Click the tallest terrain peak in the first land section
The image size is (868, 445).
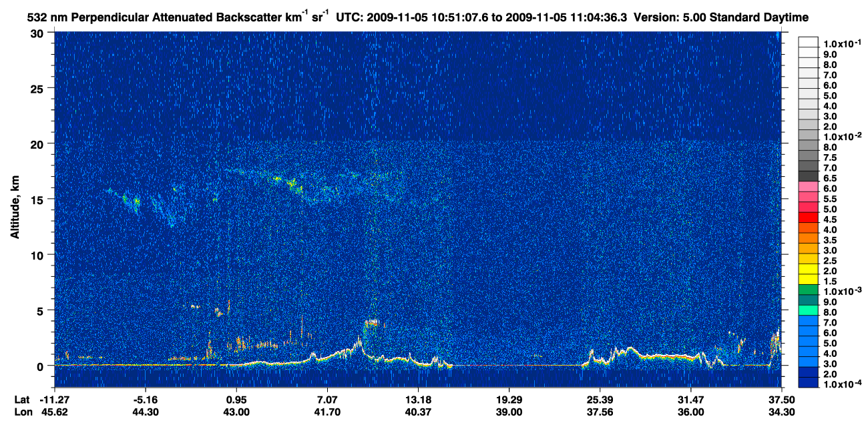[359, 341]
